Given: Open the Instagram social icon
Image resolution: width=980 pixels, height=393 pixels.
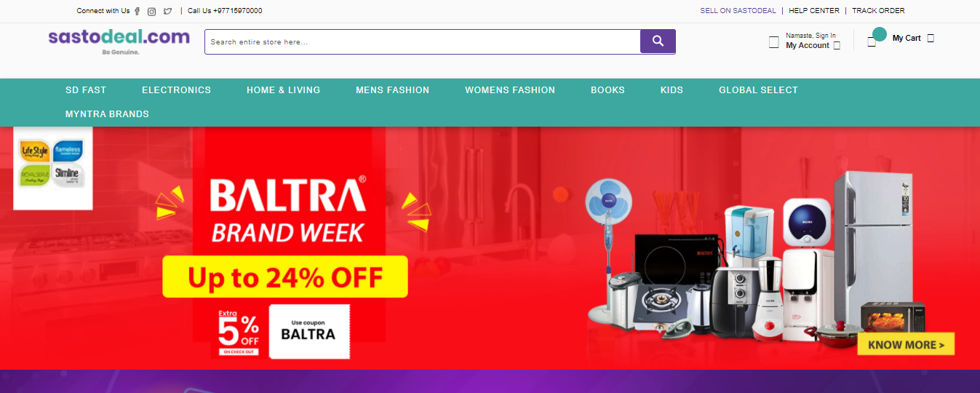Looking at the screenshot, I should coord(152,11).
